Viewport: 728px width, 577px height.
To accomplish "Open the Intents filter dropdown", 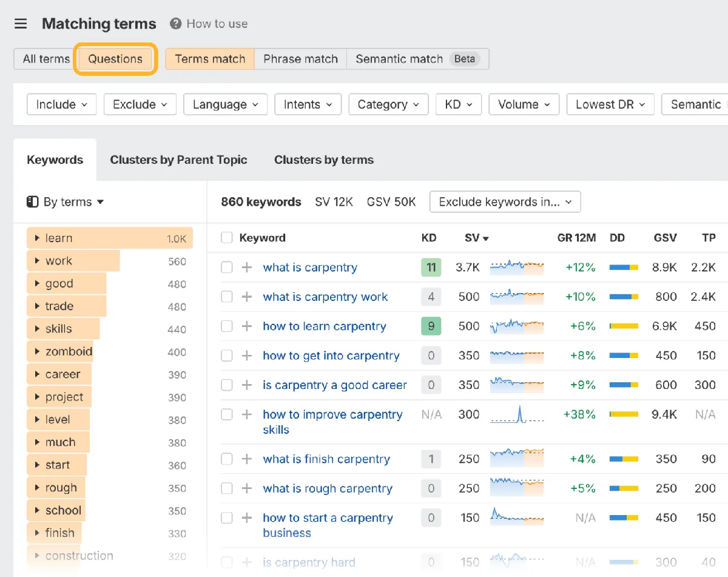I will click(308, 104).
